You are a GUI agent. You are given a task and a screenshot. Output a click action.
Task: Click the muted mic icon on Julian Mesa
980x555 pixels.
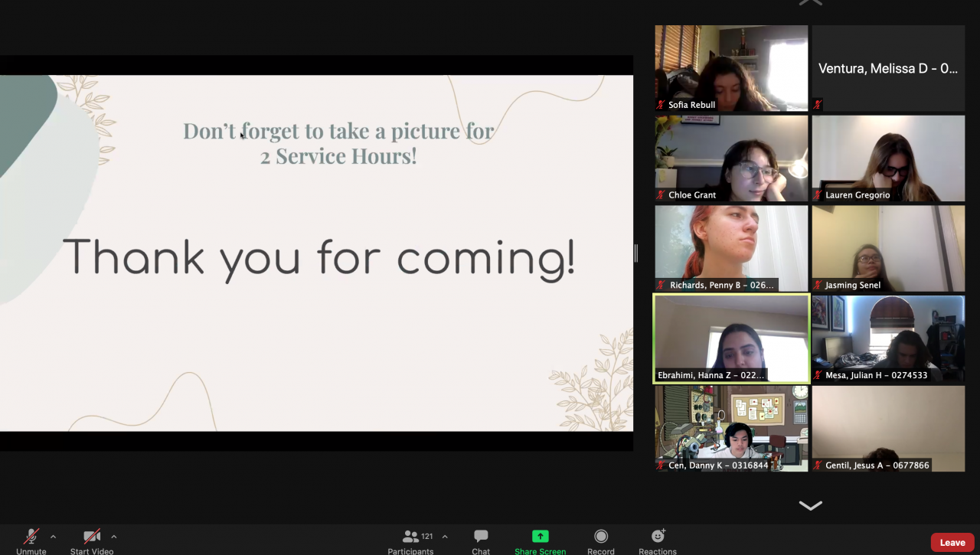818,375
